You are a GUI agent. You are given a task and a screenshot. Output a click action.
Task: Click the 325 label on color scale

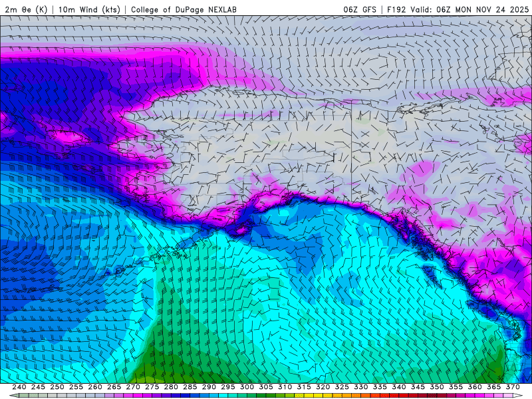pos(342,387)
